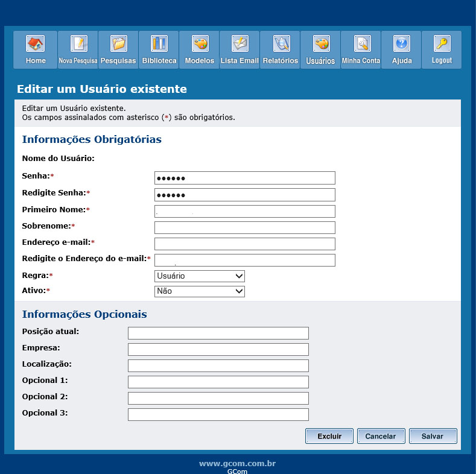The width and height of the screenshot is (476, 474).
Task: Open Biblioteca books icon
Action: pos(159,43)
